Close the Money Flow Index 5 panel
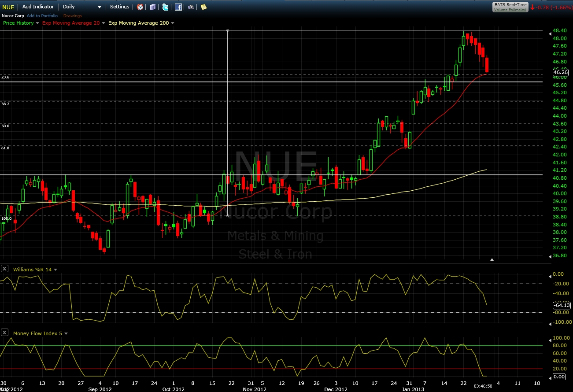 pyautogui.click(x=4, y=333)
